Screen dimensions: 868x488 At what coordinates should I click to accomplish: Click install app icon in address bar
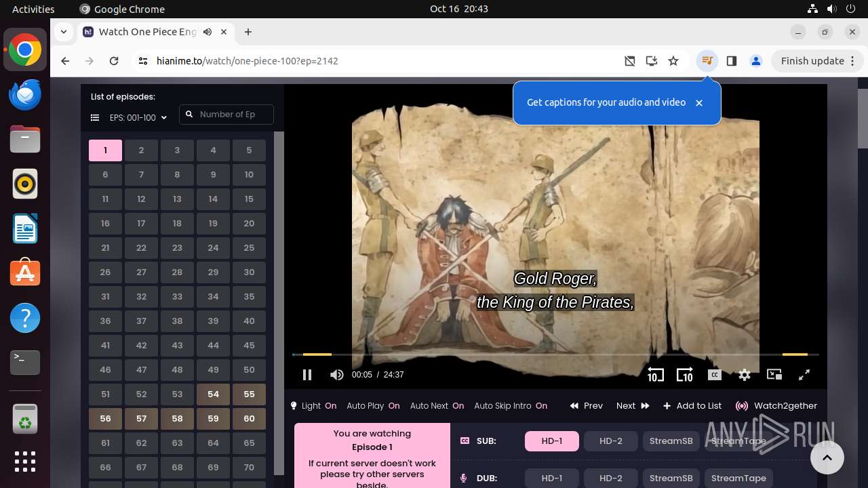652,61
